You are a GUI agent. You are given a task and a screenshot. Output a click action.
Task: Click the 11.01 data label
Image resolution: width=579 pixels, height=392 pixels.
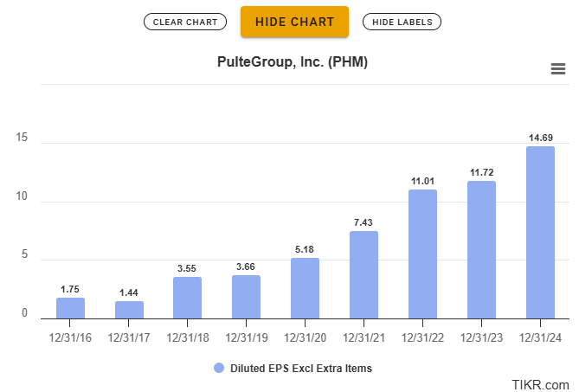pyautogui.click(x=423, y=181)
